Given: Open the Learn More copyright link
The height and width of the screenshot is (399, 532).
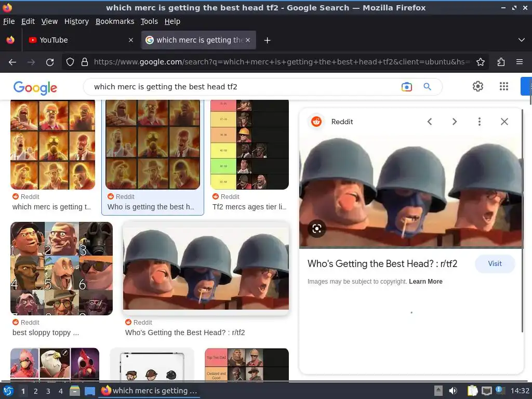Looking at the screenshot, I should (425, 282).
